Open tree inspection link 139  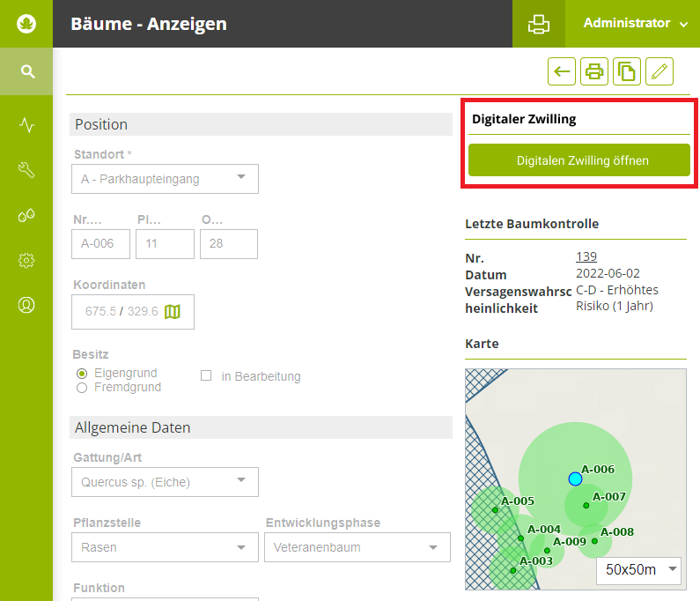586,256
